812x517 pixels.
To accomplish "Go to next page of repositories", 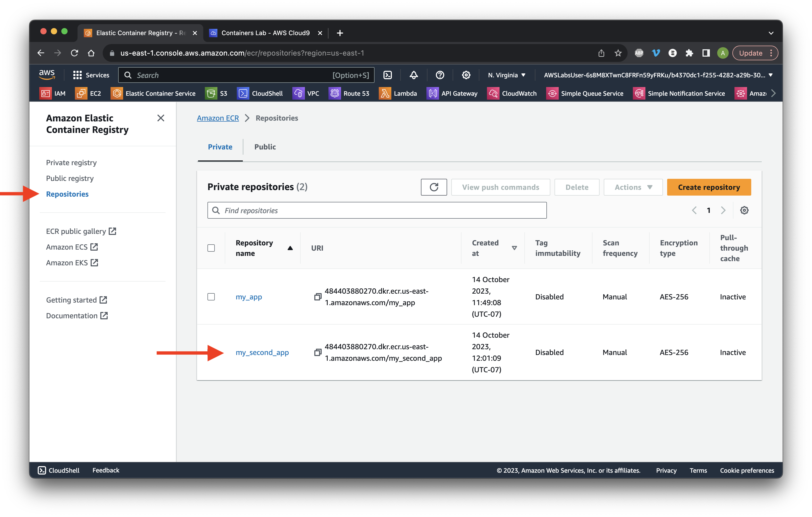I will tap(723, 210).
